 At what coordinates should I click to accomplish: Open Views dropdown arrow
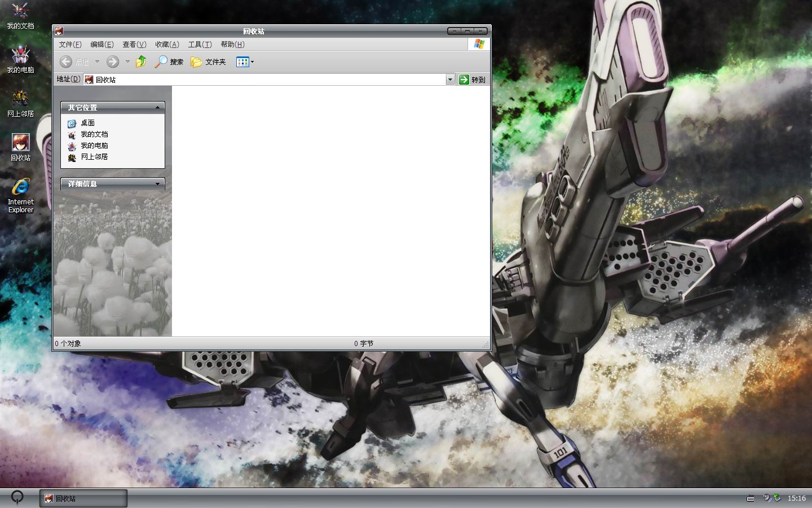252,62
